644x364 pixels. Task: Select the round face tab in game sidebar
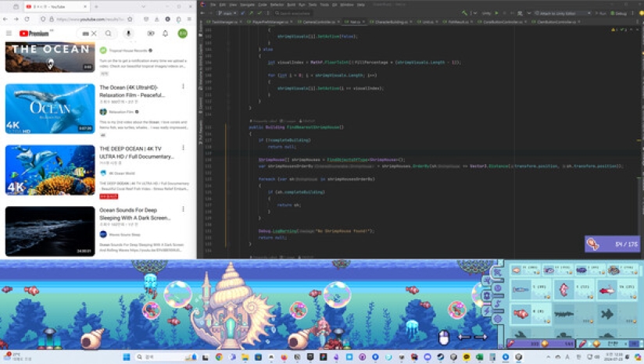(498, 288)
